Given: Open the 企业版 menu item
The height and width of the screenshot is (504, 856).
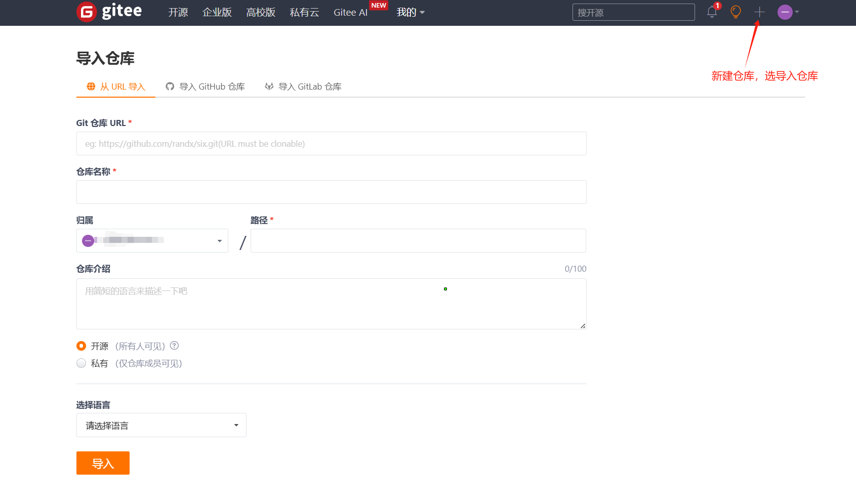Looking at the screenshot, I should pos(217,12).
